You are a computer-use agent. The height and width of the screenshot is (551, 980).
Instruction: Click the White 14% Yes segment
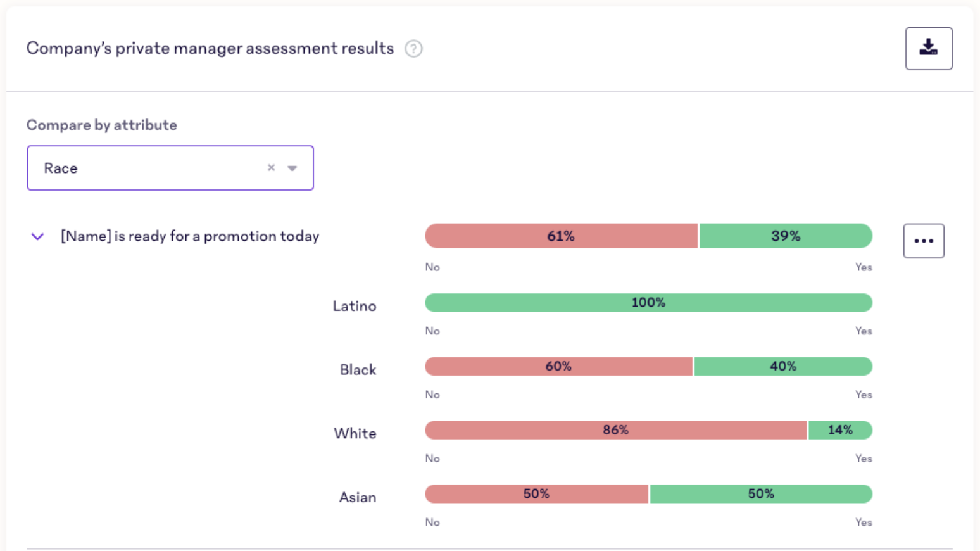[840, 430]
